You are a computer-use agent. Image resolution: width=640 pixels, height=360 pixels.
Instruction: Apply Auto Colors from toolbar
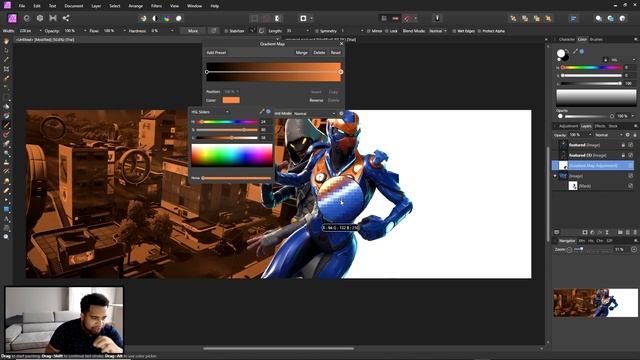click(167, 18)
